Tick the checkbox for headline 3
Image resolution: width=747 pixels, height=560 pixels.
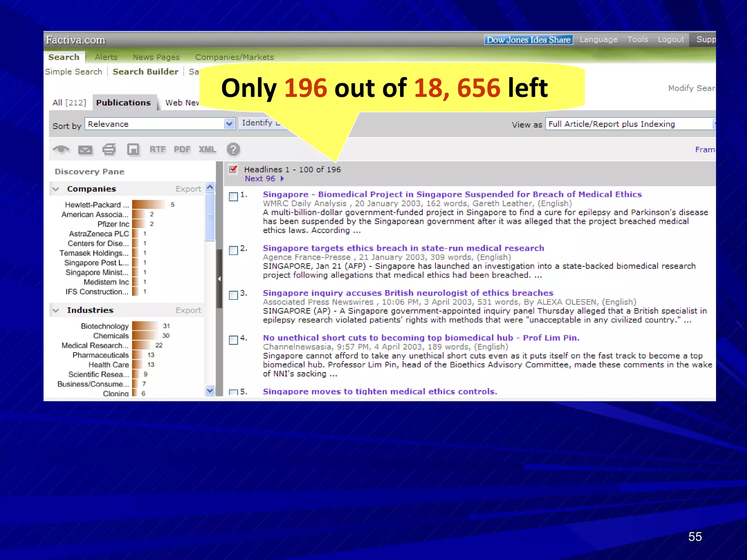tap(233, 295)
